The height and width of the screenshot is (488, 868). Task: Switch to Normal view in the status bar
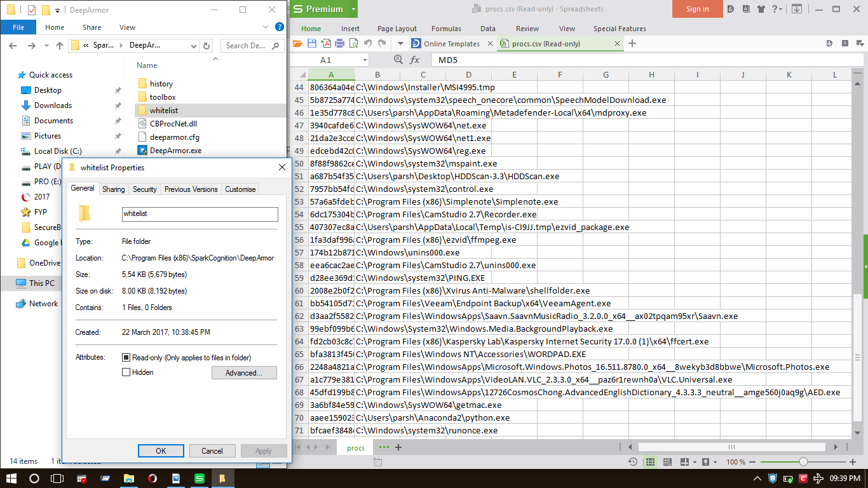click(x=649, y=462)
